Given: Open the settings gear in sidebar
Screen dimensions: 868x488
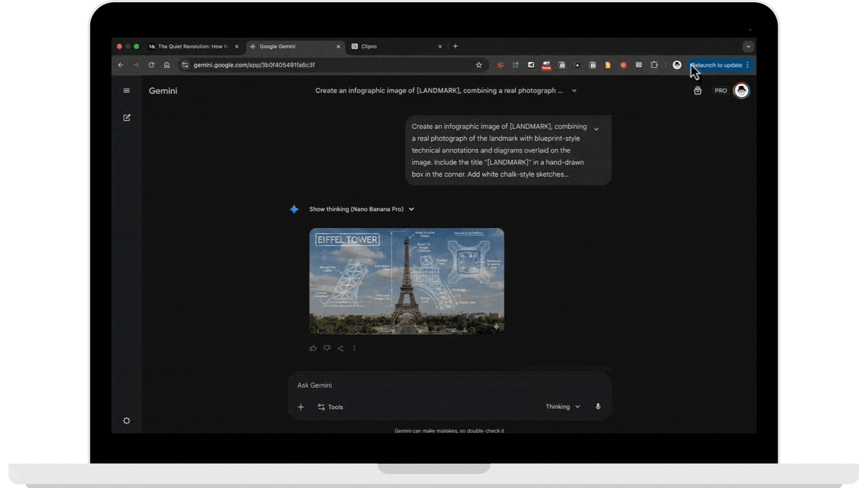Looking at the screenshot, I should (127, 421).
